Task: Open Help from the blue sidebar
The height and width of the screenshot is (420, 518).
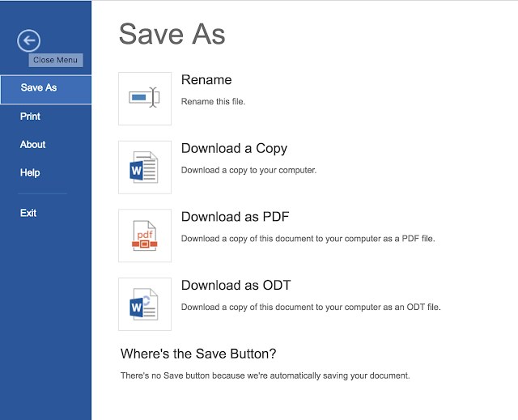Action: pyautogui.click(x=30, y=172)
